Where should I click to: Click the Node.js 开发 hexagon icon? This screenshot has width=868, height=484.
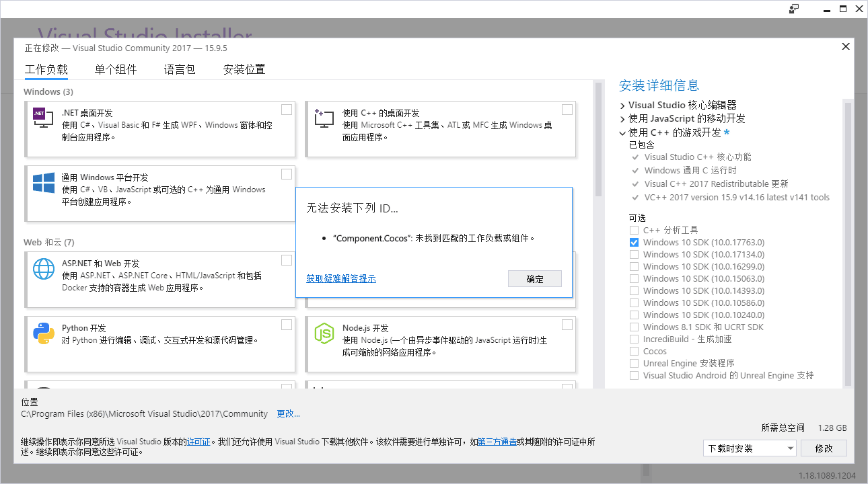coord(324,333)
